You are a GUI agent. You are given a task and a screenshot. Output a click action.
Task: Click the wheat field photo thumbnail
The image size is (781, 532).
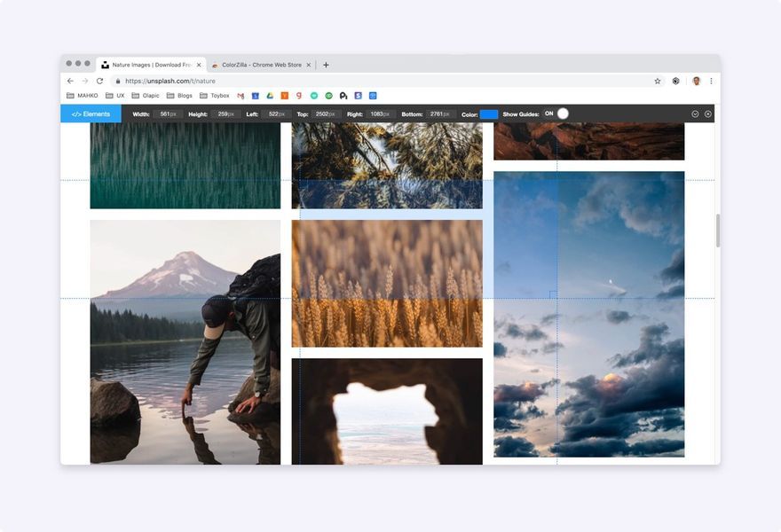coord(387,283)
